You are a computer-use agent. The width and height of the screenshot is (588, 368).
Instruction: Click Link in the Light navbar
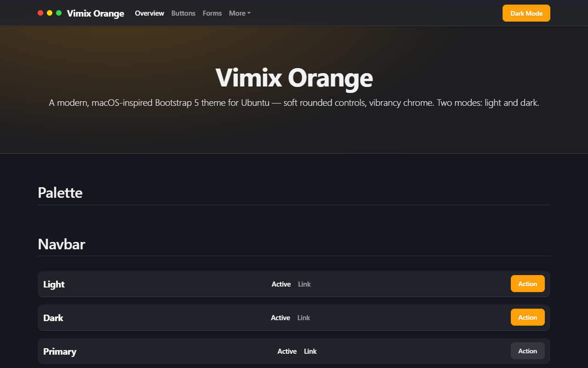(x=305, y=284)
